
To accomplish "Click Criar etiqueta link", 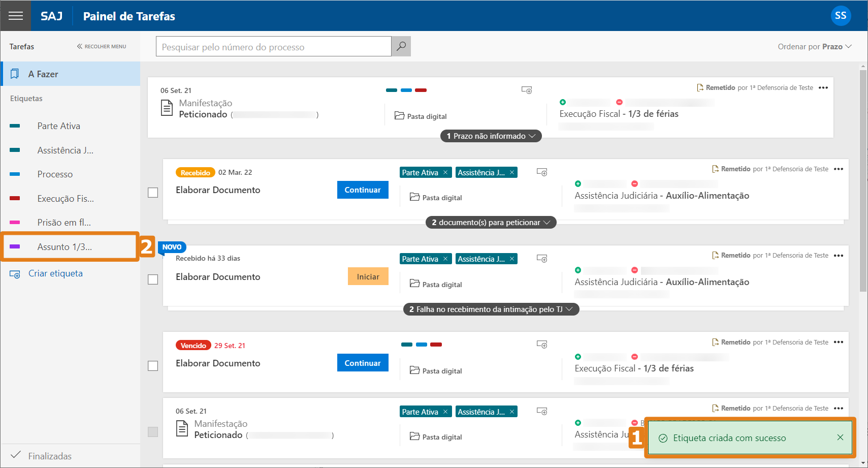I will point(55,273).
